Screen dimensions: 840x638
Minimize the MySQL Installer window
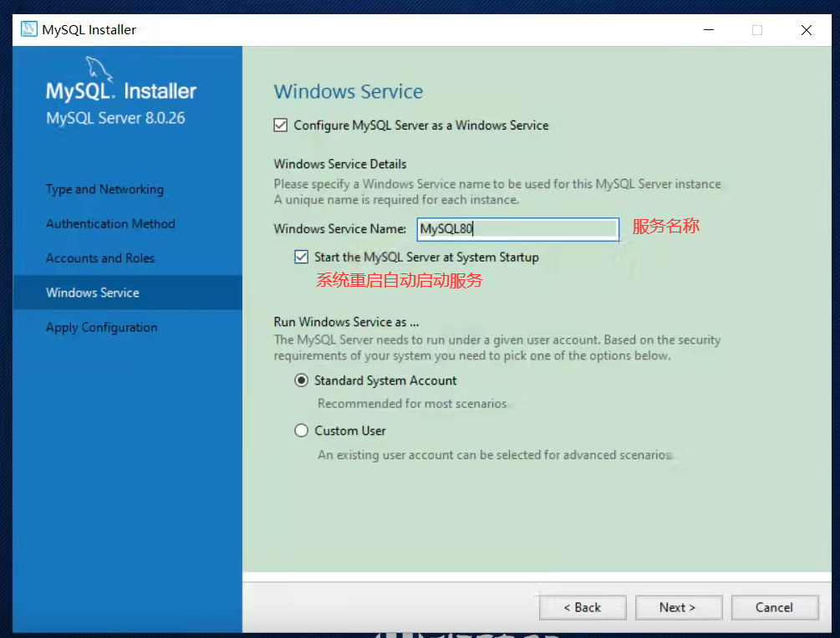(708, 30)
